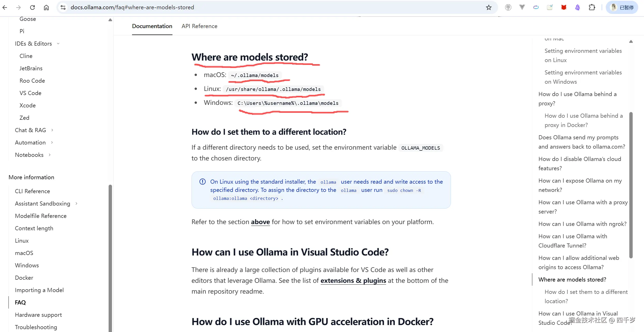Open Troubleshooting in the sidebar
This screenshot has width=644, height=332.
tap(36, 327)
